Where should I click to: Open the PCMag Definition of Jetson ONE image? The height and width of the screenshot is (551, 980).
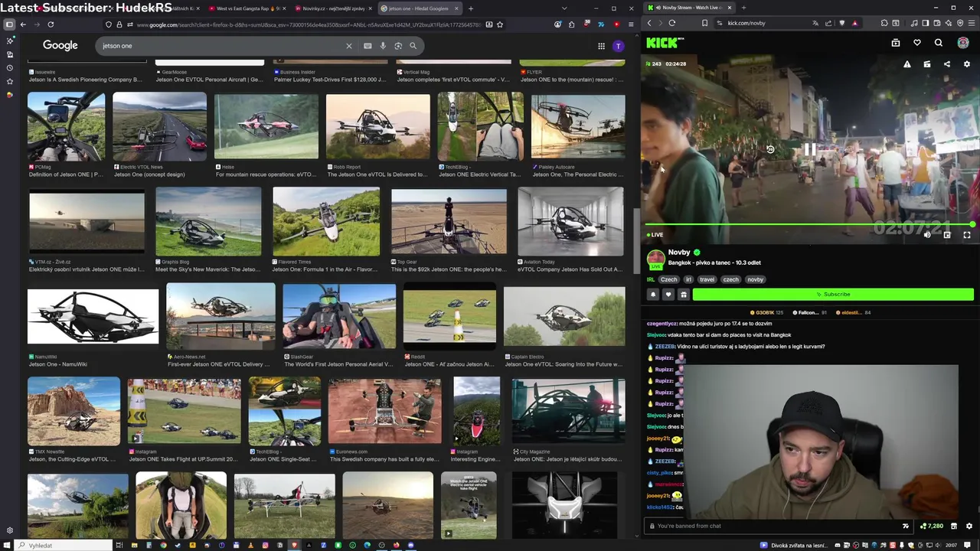click(x=66, y=126)
